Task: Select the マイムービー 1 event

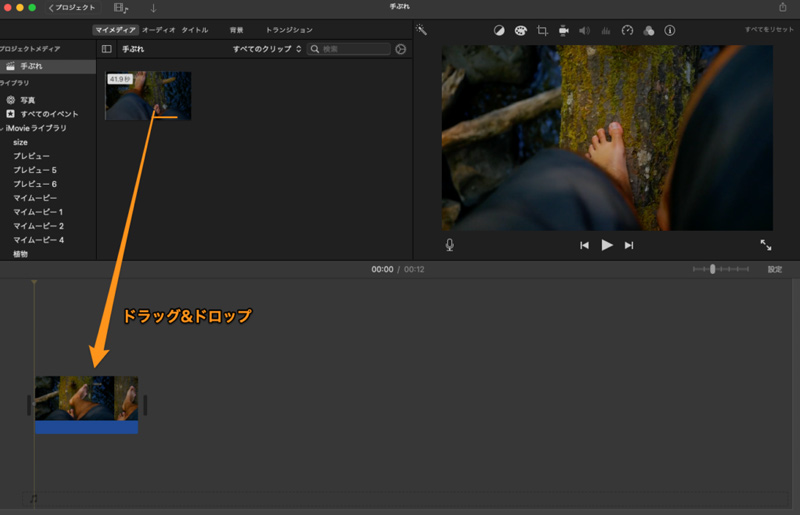Action: (x=38, y=212)
